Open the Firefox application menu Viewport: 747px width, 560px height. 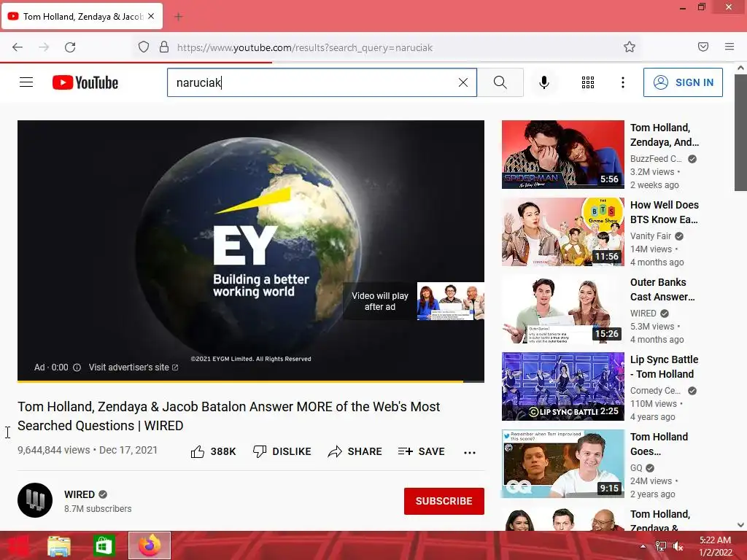point(729,47)
